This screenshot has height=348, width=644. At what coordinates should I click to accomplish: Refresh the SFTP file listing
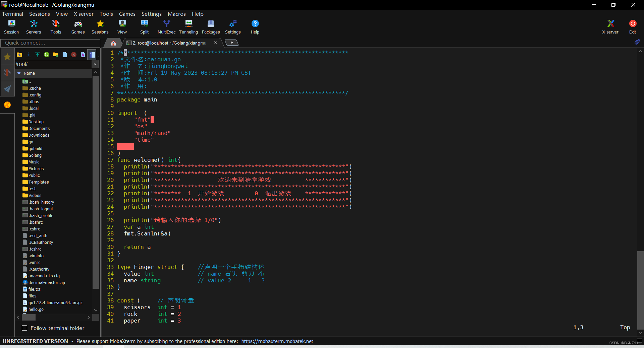[x=46, y=55]
